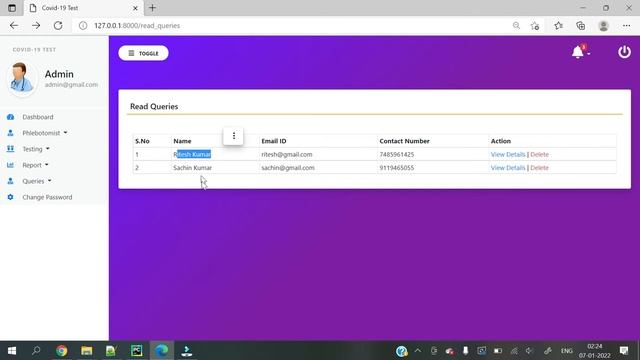Click the Report chart icon

(11, 165)
